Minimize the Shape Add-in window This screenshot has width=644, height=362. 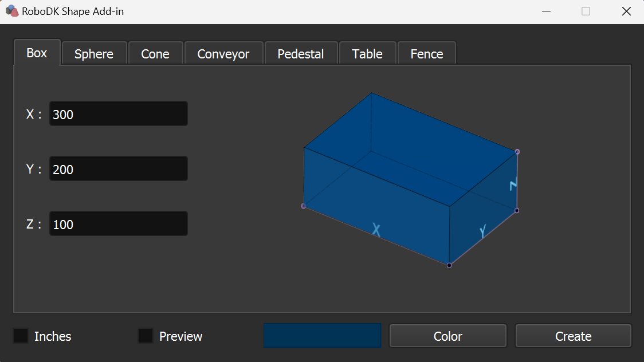click(x=547, y=11)
